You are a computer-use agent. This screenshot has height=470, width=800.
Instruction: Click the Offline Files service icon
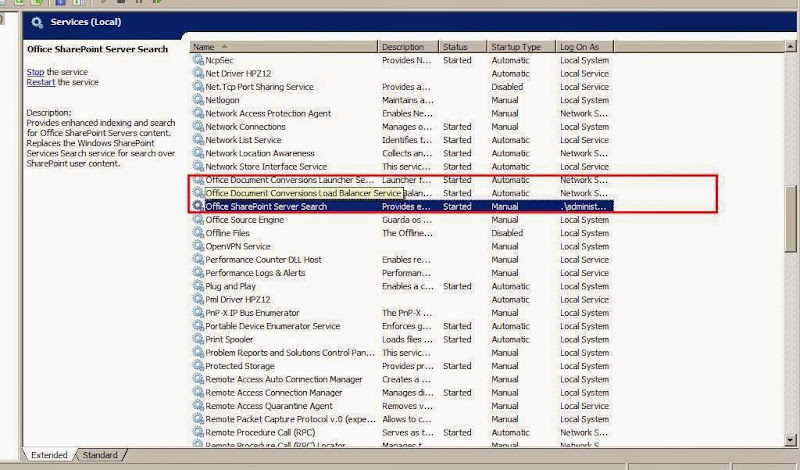197,232
